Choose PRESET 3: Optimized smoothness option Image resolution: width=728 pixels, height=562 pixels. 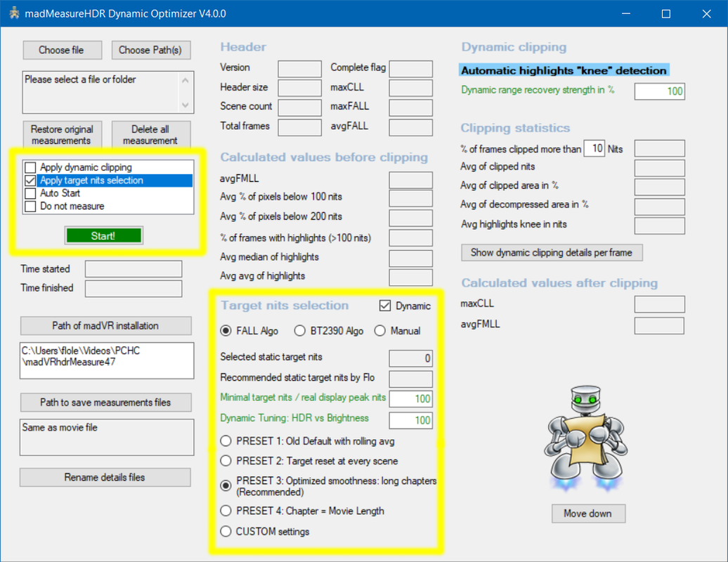tap(226, 485)
